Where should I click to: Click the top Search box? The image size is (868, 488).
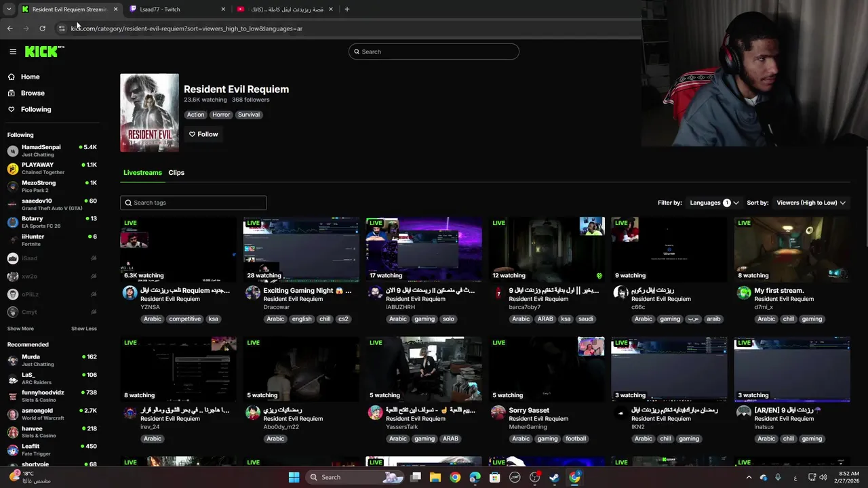(434, 52)
